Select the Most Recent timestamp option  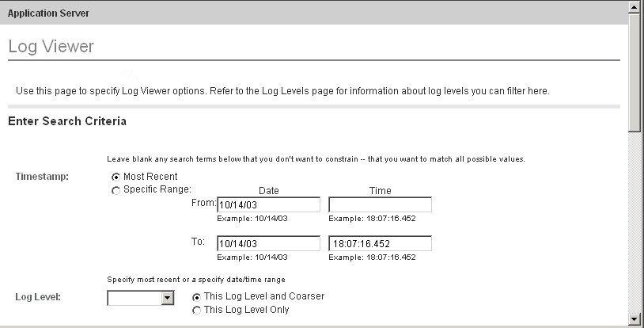tap(116, 177)
